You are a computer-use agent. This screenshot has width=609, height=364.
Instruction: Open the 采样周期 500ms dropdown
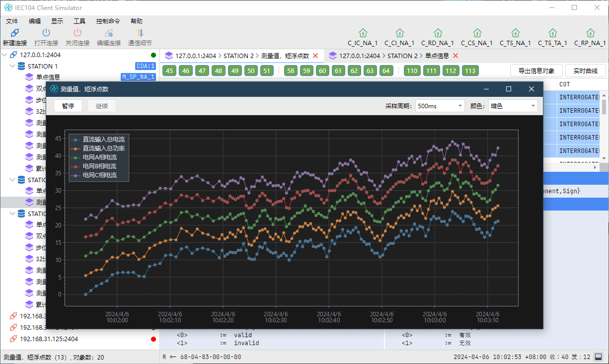(440, 106)
